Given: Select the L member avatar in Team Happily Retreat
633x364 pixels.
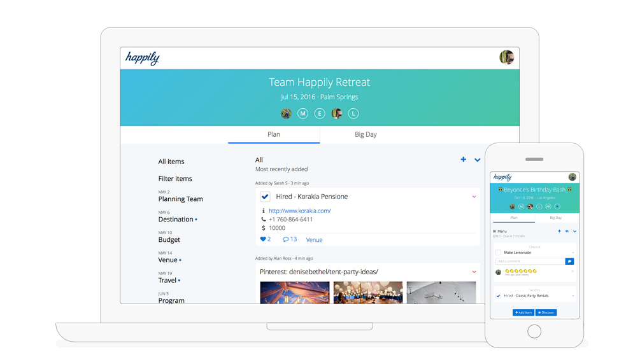Looking at the screenshot, I should coord(353,114).
